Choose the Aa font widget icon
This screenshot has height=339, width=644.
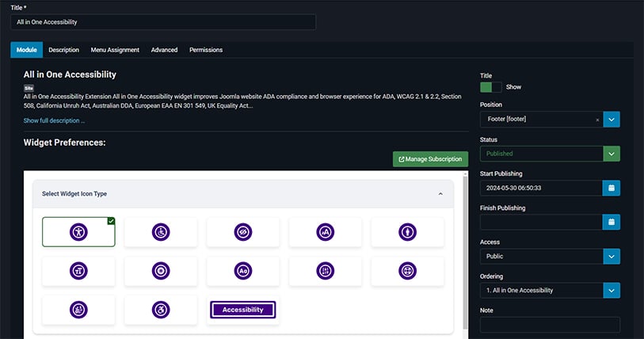[242, 271]
